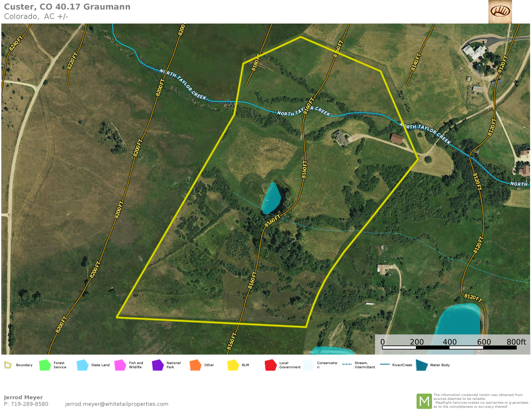Viewport: 532px width, 411px height.
Task: Click the Boundary legend icon
Action: tap(8, 365)
